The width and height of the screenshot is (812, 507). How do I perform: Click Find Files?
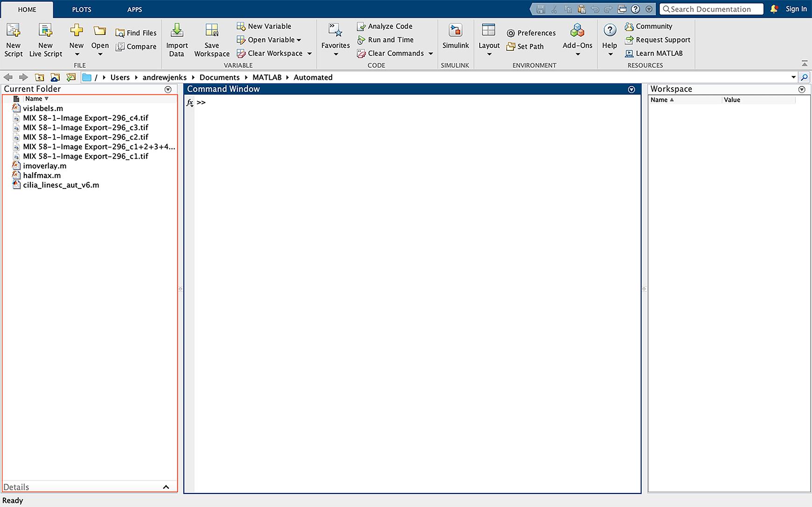tap(136, 33)
